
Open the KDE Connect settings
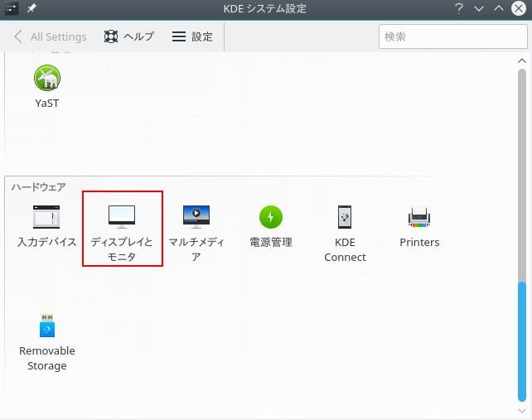(x=345, y=234)
